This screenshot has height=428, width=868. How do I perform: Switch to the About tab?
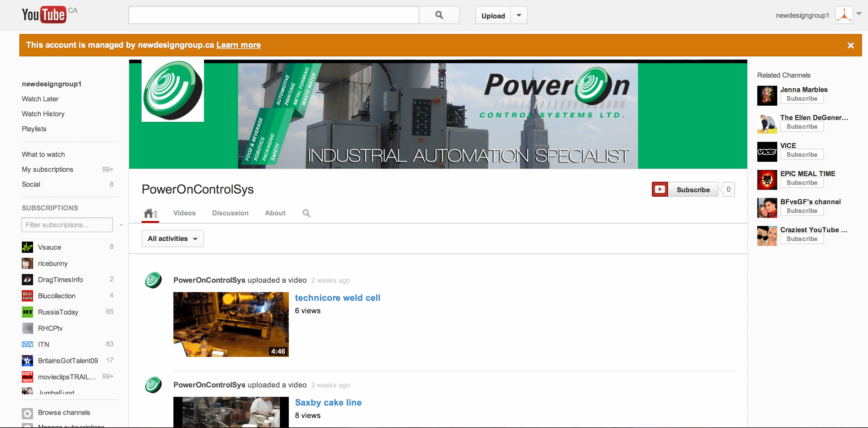(x=275, y=213)
